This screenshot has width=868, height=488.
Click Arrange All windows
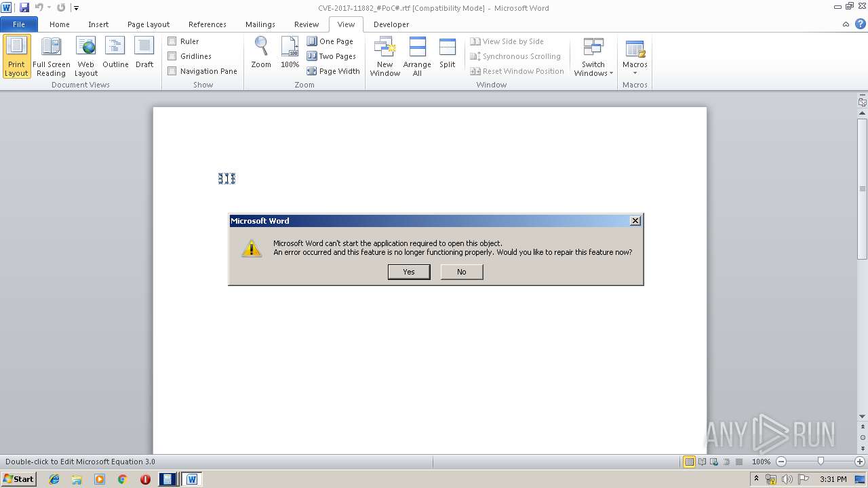click(417, 57)
